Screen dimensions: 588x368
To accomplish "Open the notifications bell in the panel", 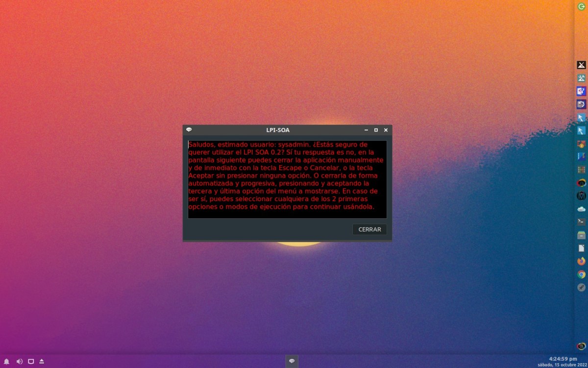I will 7,362.
